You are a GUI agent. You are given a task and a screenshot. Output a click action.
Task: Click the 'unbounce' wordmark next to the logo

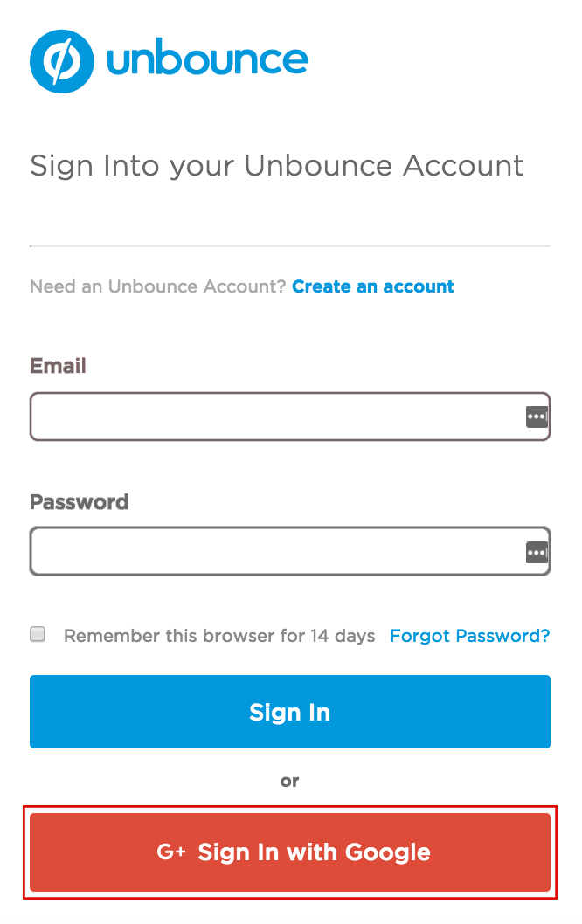(206, 60)
